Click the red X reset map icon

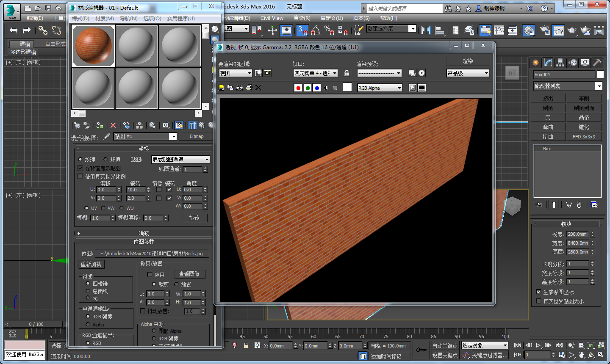[113, 125]
